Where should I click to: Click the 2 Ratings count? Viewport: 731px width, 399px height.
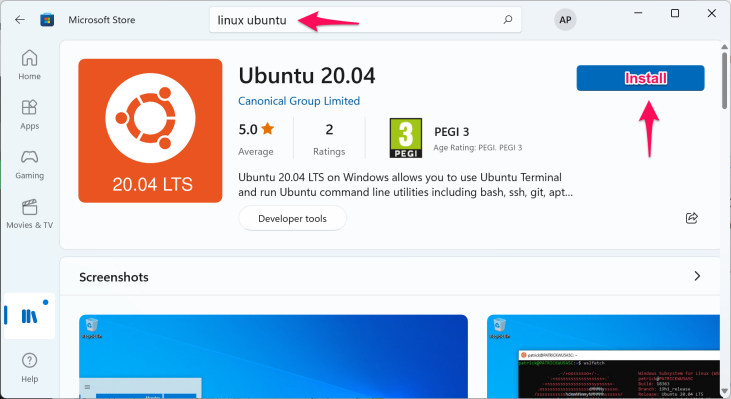pos(329,139)
